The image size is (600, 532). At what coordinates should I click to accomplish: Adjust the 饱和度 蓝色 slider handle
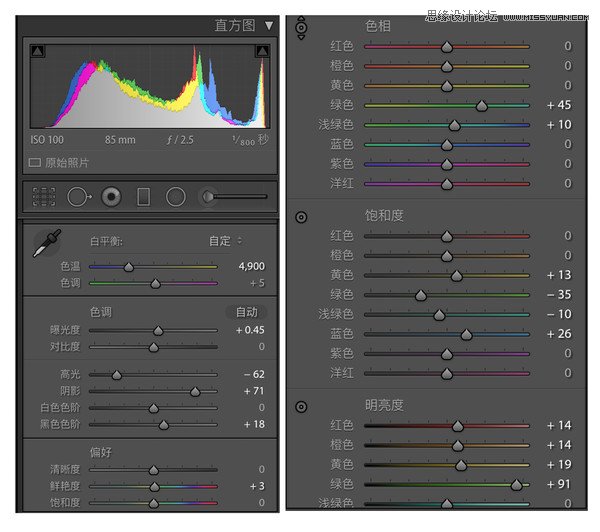click(466, 335)
